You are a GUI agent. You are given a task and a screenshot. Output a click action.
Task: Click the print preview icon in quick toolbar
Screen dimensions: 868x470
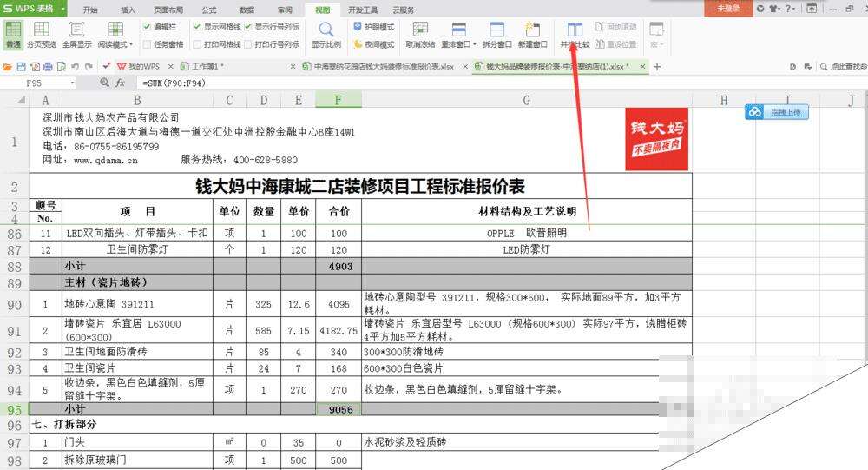(62, 67)
